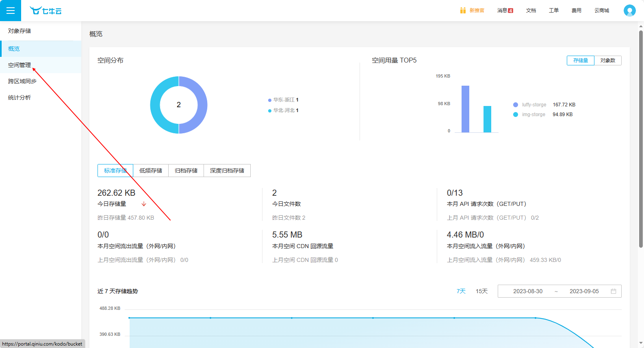Screen dimensions: 644x348
Task: Click the 华北-河北 legend dot
Action: point(270,110)
